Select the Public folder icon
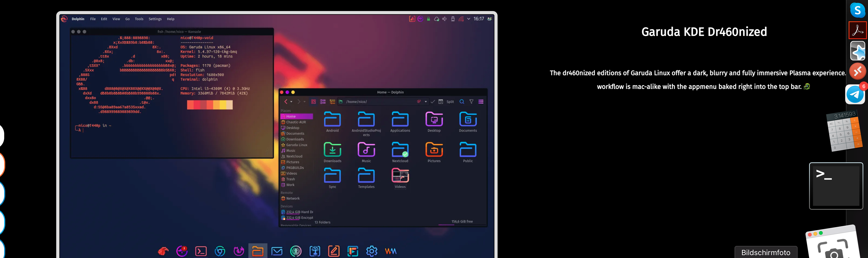Viewport: 868px width, 258px height. [468, 149]
